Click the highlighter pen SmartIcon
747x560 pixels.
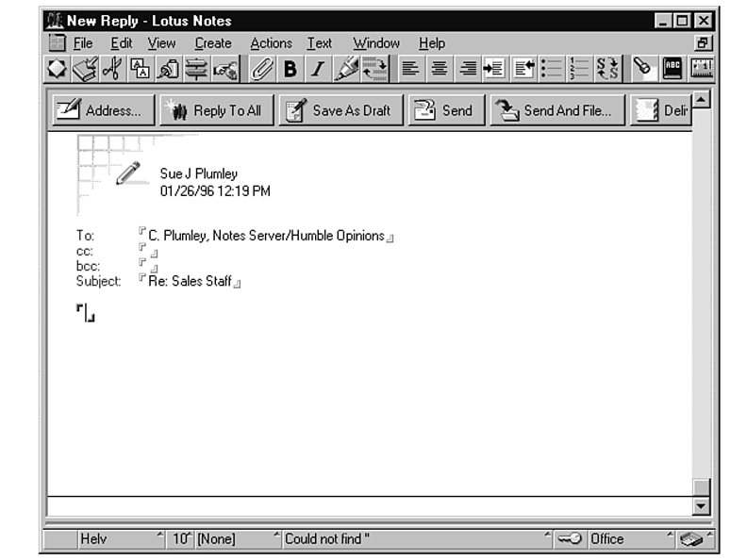click(x=346, y=69)
